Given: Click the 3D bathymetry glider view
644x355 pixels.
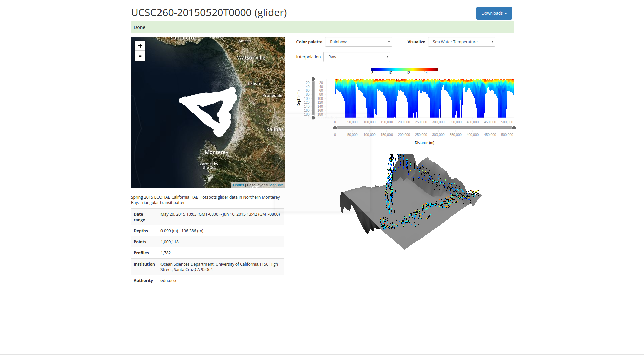Looking at the screenshot, I should 411,202.
